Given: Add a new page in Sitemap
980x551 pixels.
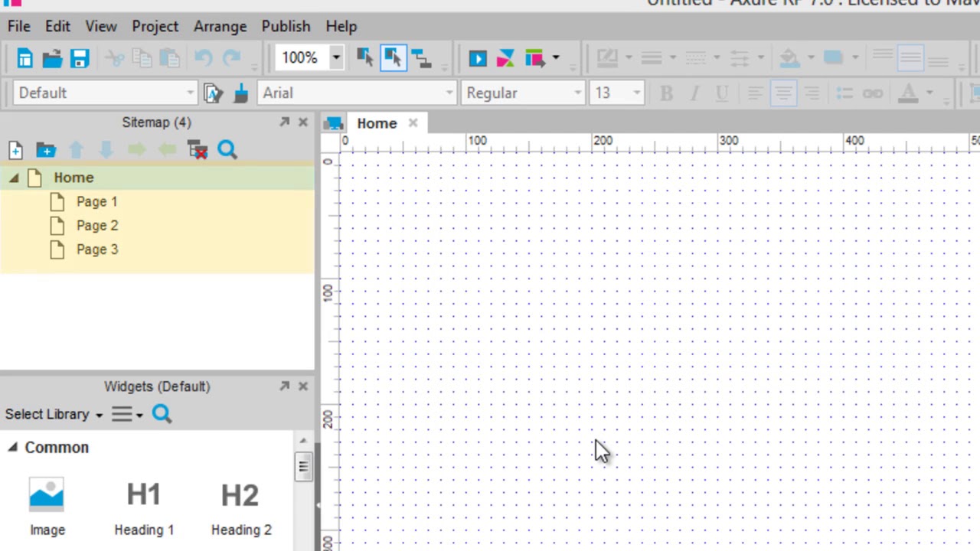Looking at the screenshot, I should 15,150.
